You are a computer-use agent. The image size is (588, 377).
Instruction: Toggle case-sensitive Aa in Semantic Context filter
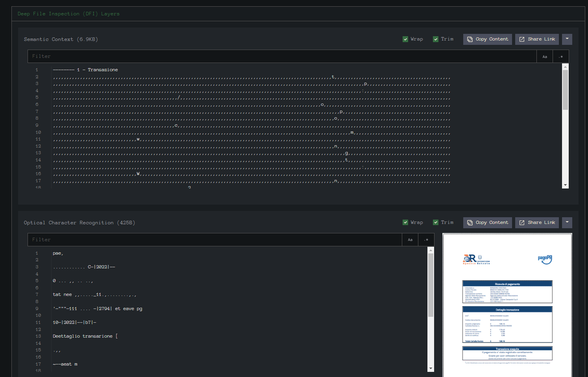click(545, 56)
